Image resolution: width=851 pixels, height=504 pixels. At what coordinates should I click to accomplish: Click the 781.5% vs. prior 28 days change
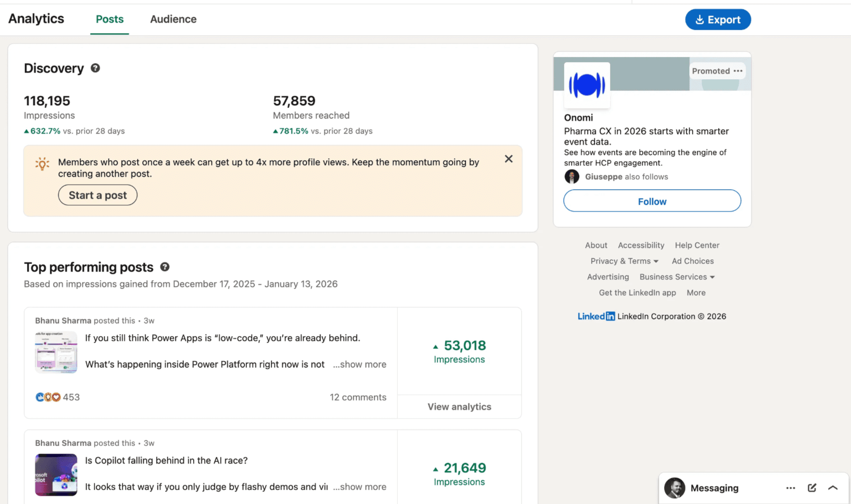(323, 131)
